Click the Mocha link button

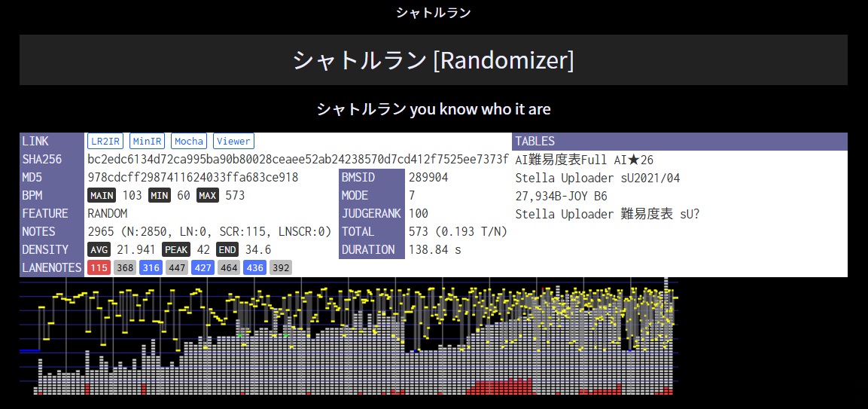click(189, 141)
